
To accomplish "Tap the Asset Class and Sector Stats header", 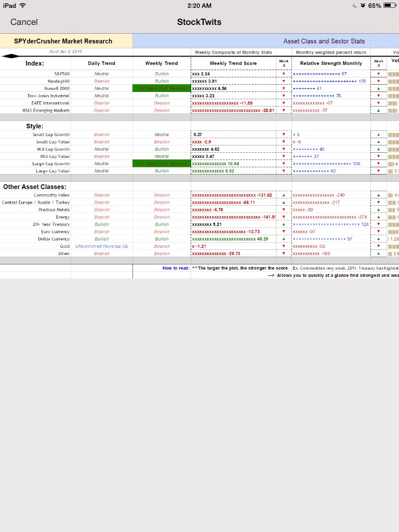I will 324,41.
